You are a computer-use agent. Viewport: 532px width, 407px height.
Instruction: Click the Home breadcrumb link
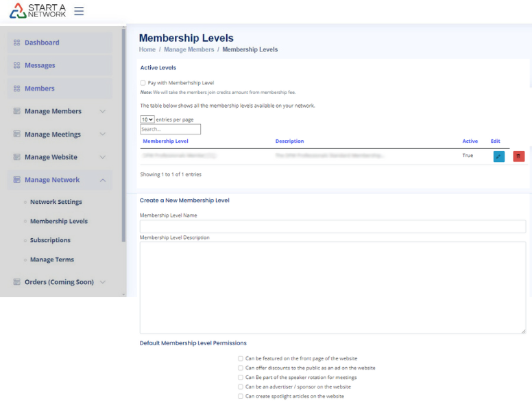(147, 49)
